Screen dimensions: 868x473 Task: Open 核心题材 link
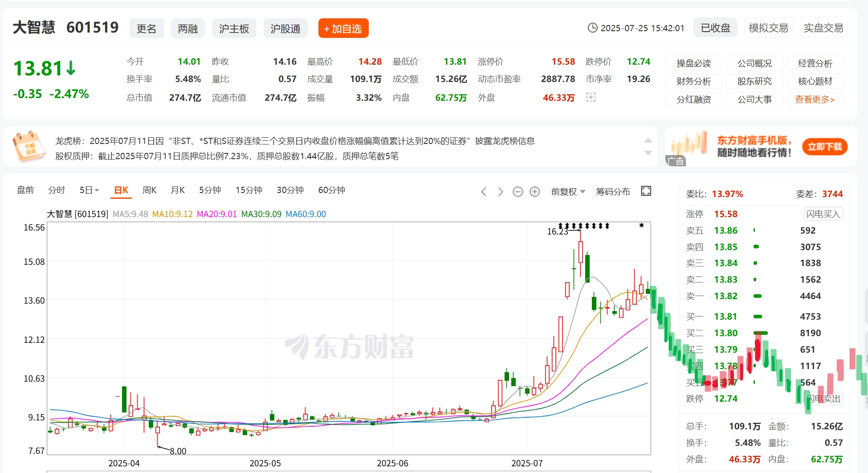coord(815,81)
